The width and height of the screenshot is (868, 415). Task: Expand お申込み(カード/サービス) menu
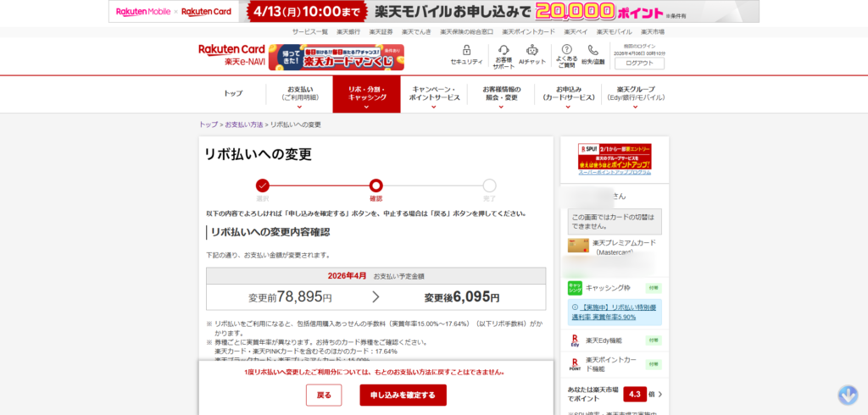(x=568, y=94)
